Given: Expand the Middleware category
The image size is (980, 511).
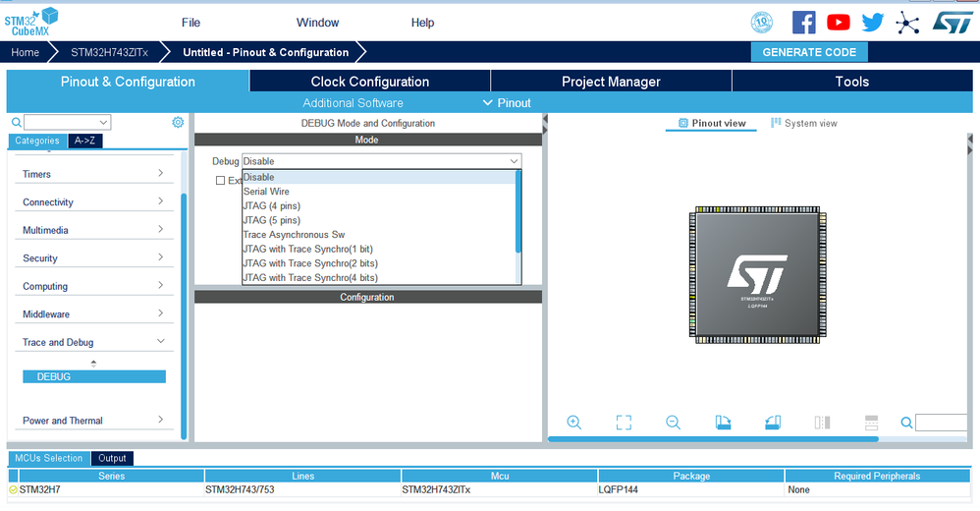Looking at the screenshot, I should click(x=161, y=313).
